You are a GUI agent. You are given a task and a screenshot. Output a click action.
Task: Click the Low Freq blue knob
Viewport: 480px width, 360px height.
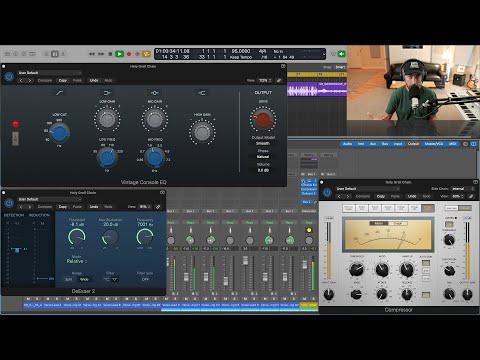point(107,158)
